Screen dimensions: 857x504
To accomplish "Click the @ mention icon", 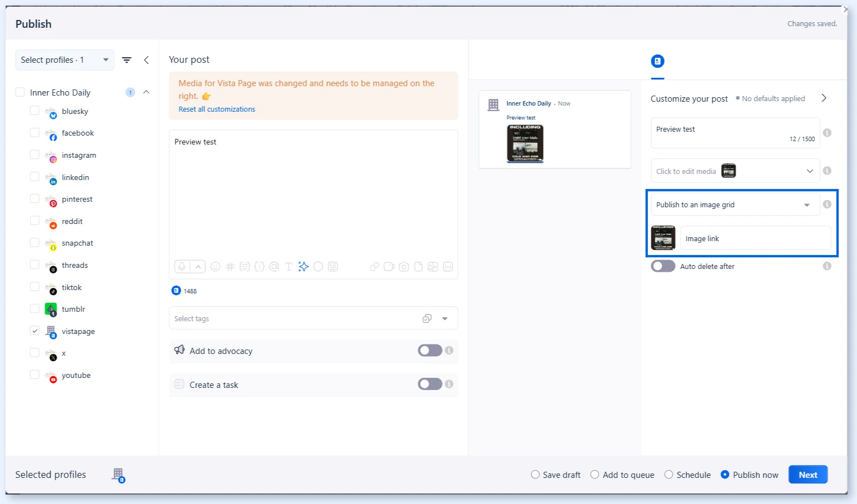I will click(x=274, y=267).
